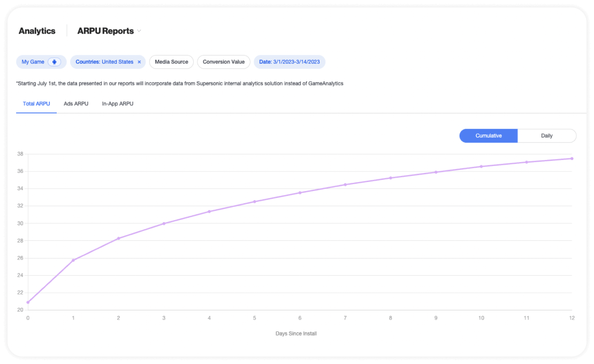This screenshot has height=364, width=594.
Task: Click the day 9 data point on chart
Action: (x=436, y=172)
